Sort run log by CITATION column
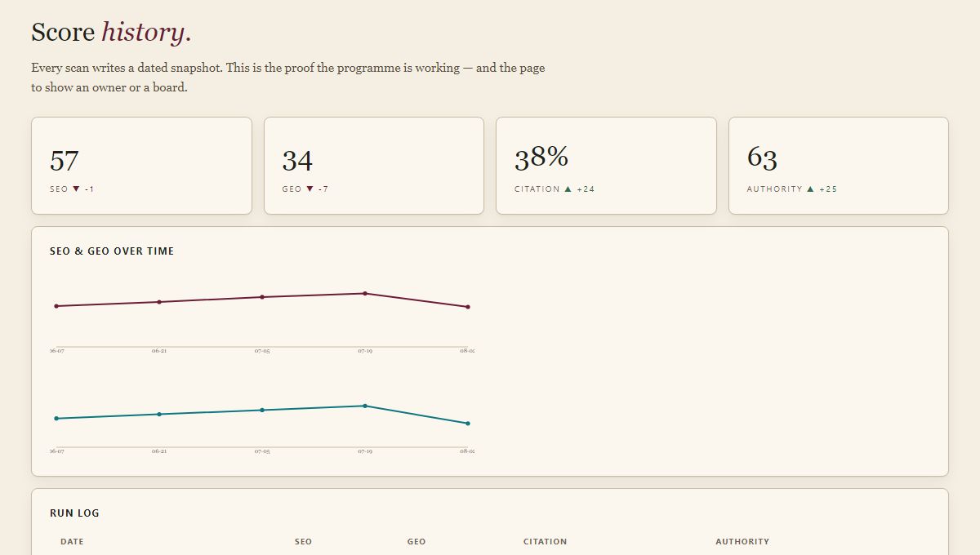Screen dimensions: 980x555 [x=545, y=542]
